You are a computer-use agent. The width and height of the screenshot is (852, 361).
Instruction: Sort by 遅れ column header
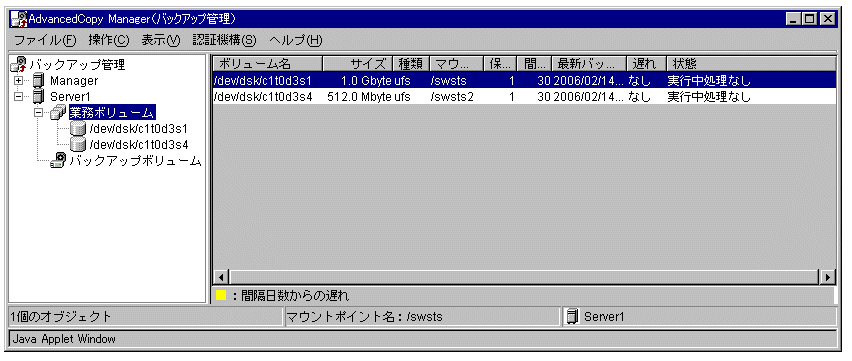pos(646,64)
